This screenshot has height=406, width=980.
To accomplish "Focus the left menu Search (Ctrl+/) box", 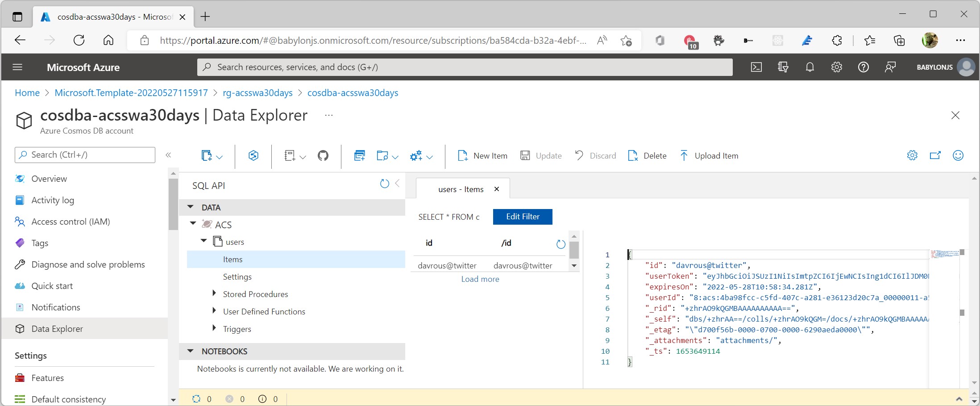I will point(85,155).
